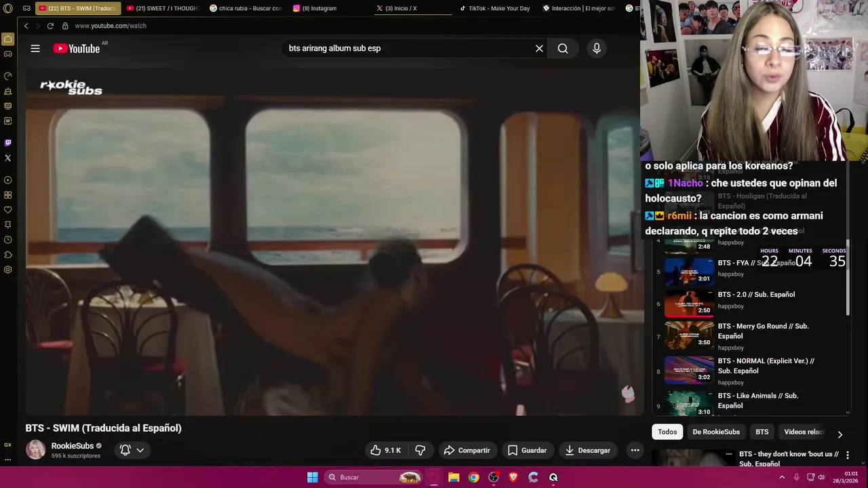Click the Buscar taskbar search box
Screen dimensions: 868x488
374,477
